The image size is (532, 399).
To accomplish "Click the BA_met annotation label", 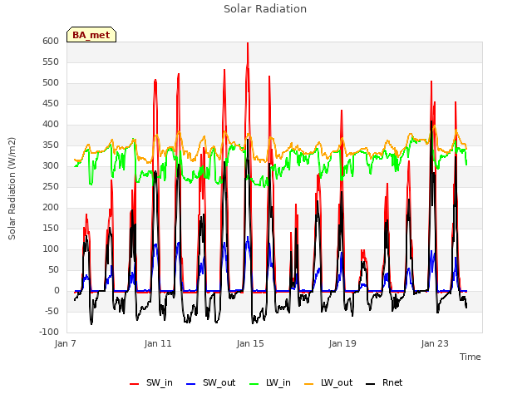I will (91, 35).
